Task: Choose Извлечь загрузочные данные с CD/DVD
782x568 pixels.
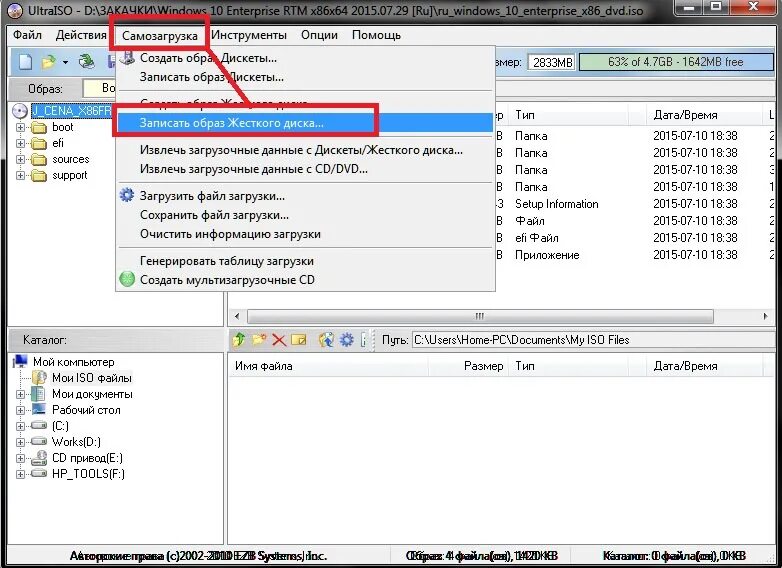Action: click(305, 169)
